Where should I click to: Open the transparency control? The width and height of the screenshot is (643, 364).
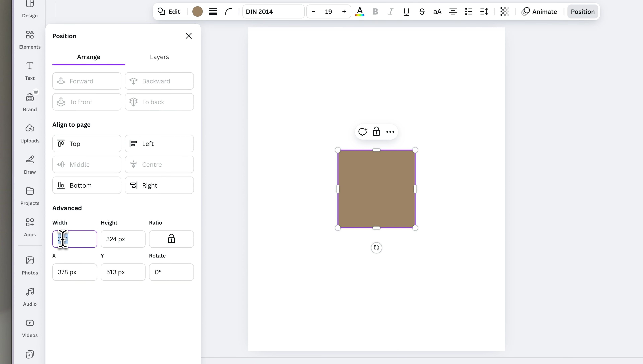(x=505, y=12)
